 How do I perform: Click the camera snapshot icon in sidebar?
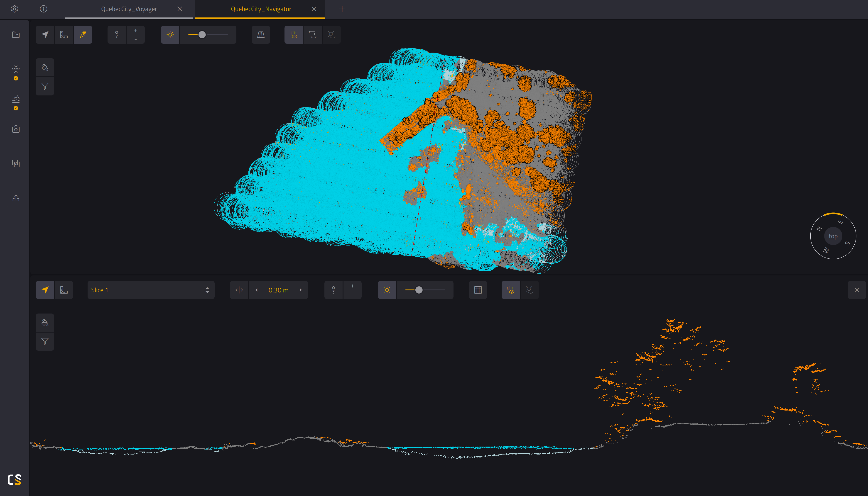point(16,129)
